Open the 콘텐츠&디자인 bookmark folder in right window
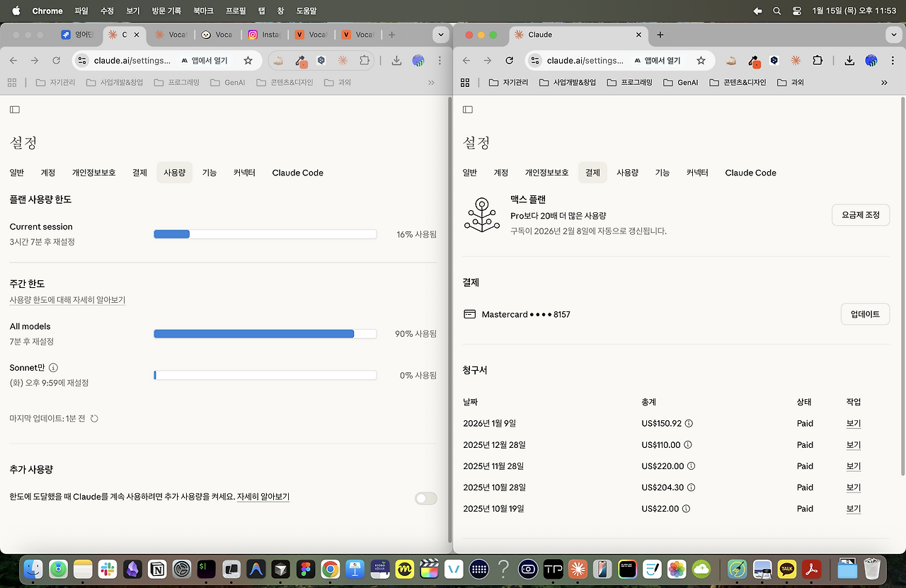 click(738, 83)
